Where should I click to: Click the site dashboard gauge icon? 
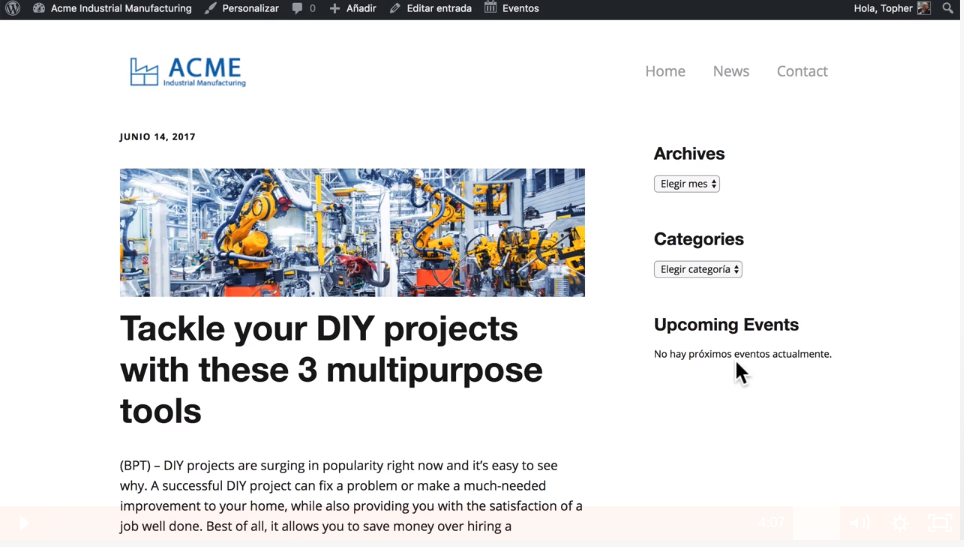[39, 9]
